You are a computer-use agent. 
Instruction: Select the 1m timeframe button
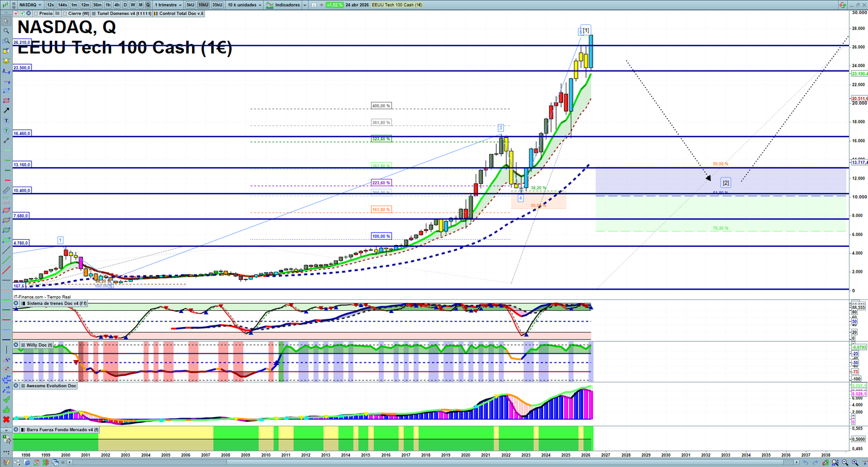74,5
